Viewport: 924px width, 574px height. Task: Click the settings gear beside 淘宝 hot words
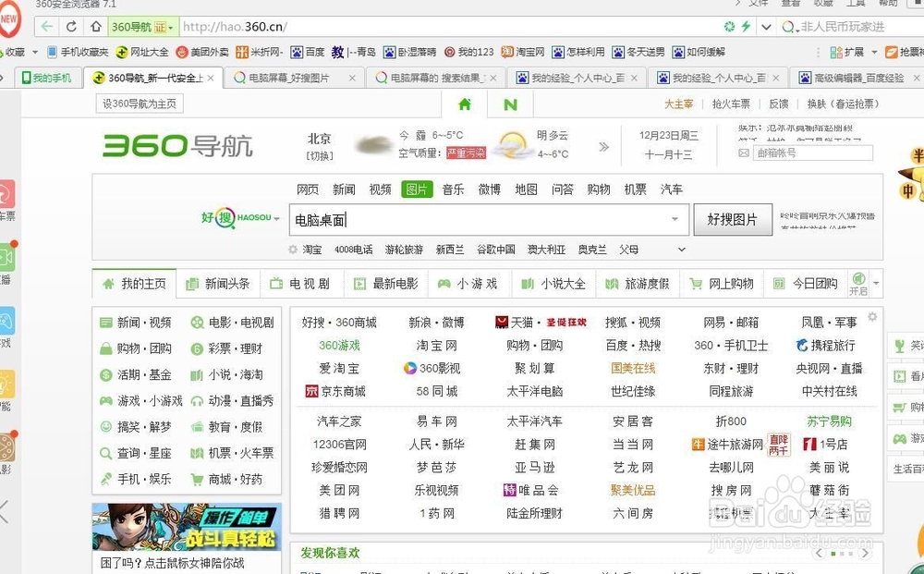pyautogui.click(x=293, y=250)
